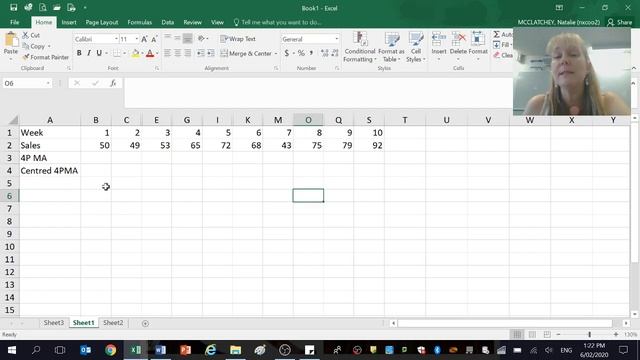640x360 pixels.
Task: Center text horizontally in cell
Action: 178,53
